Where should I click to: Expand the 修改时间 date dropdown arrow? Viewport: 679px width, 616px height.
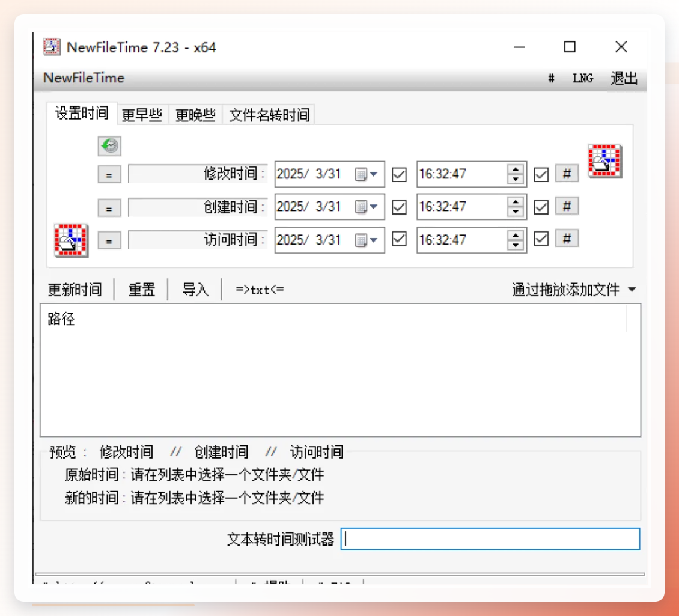[x=374, y=174]
